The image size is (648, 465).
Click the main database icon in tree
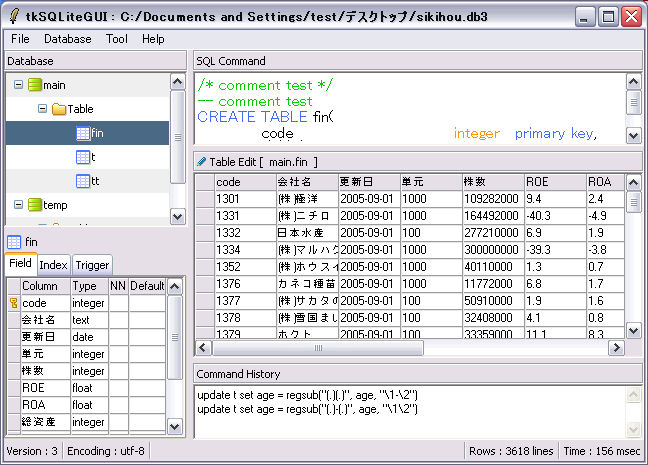pyautogui.click(x=34, y=85)
